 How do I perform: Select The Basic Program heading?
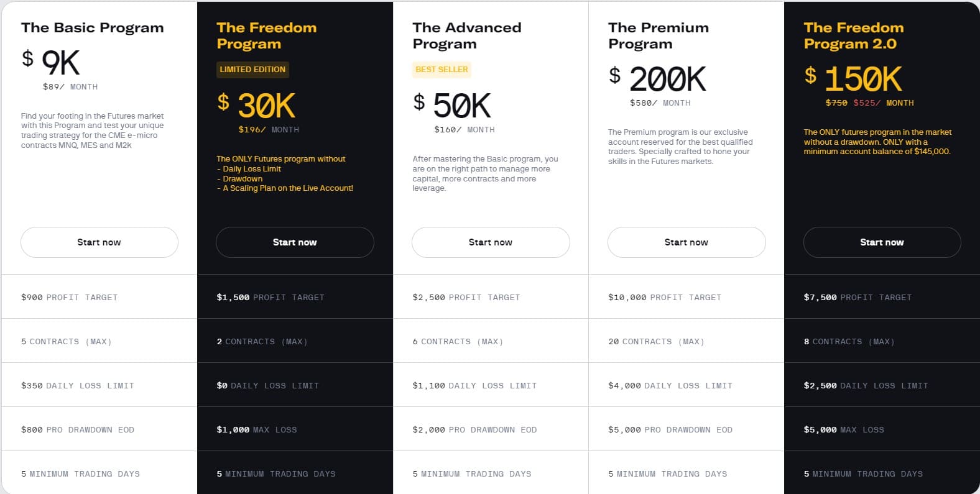pyautogui.click(x=92, y=28)
